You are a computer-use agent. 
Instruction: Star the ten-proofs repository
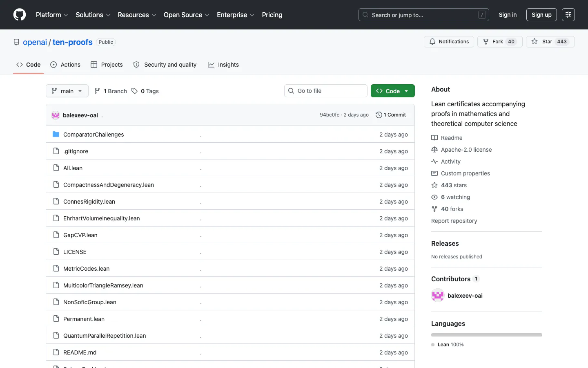coord(550,42)
